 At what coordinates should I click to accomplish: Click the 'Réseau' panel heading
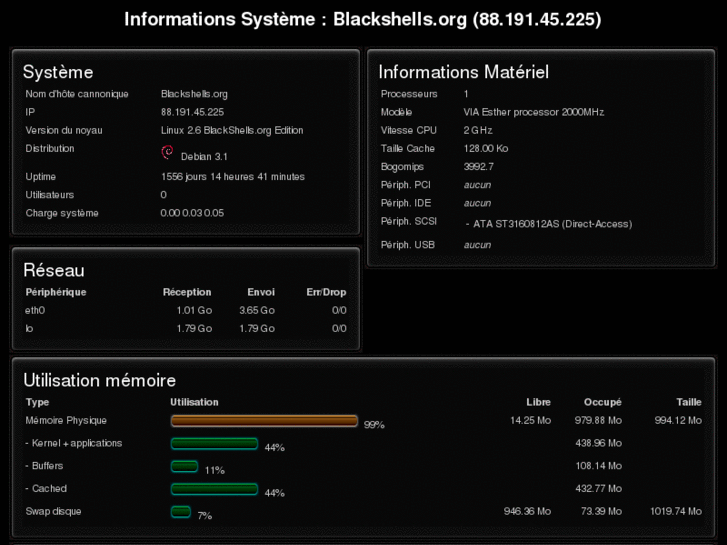tap(54, 270)
